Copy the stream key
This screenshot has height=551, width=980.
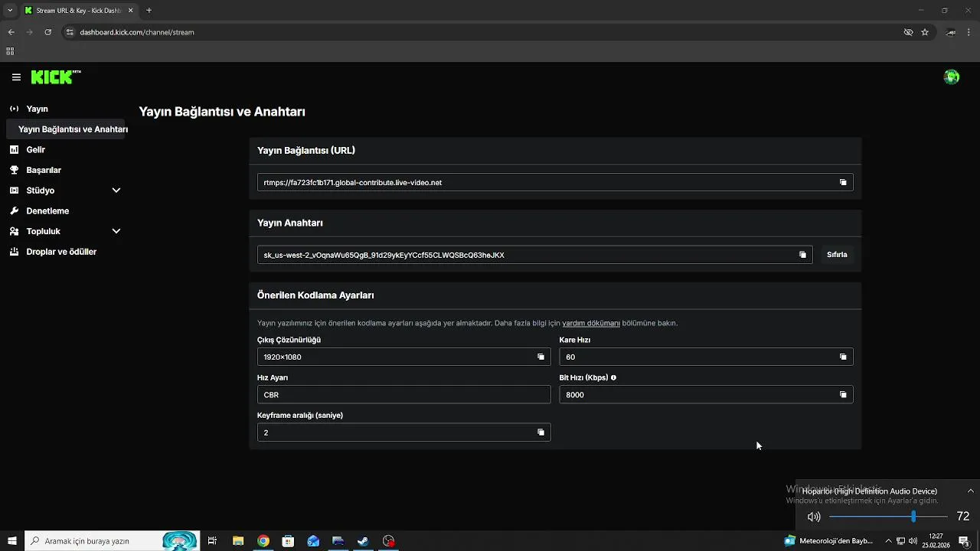point(802,255)
